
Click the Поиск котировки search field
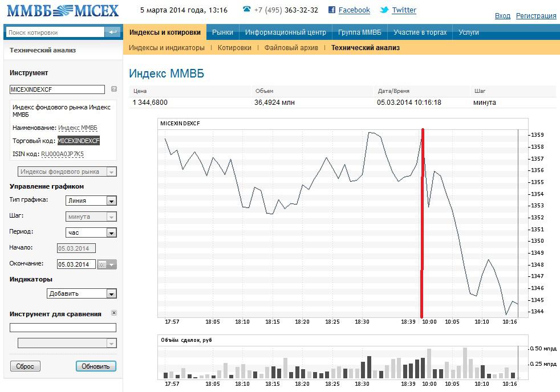click(55, 32)
